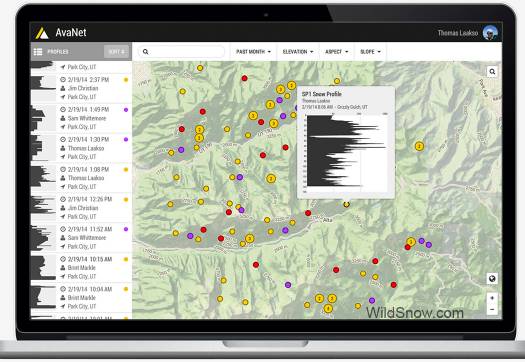
Task: Open profile thumbnail for 2/19/14 1:08 PM
Action: pos(43,177)
